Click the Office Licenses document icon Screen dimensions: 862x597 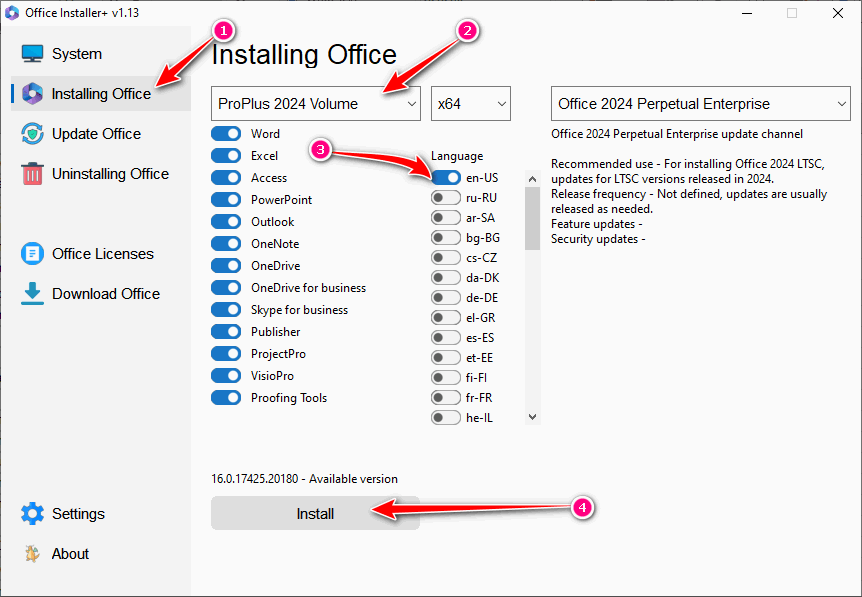(32, 253)
